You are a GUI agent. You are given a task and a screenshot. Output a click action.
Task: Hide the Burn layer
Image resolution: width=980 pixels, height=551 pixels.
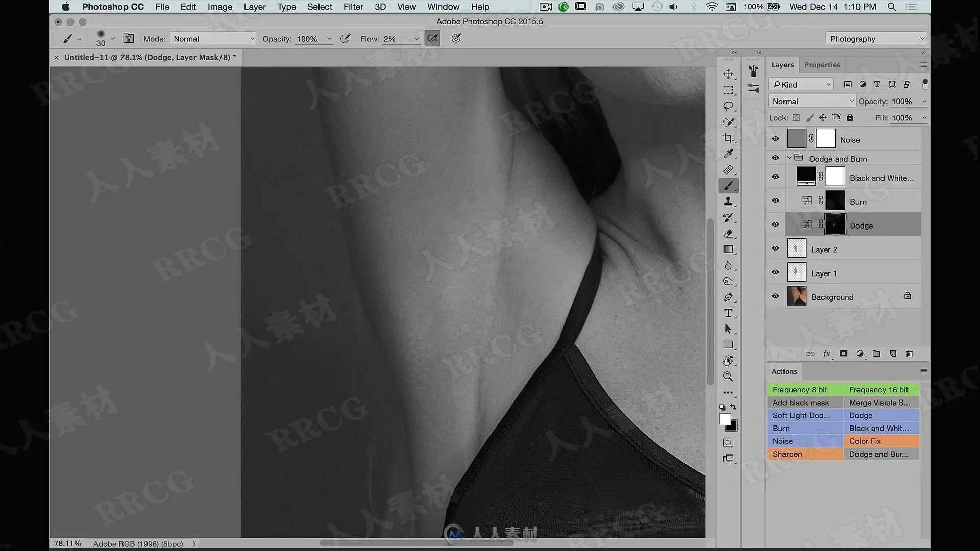click(x=775, y=201)
